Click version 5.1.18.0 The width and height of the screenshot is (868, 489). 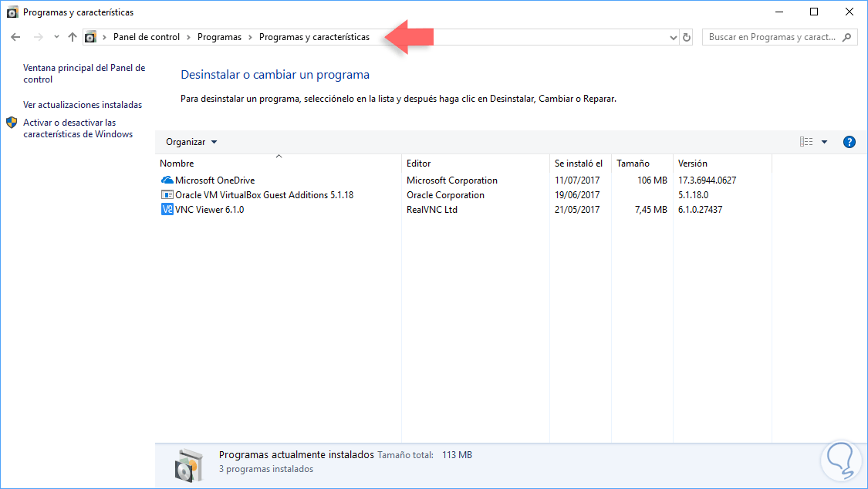693,194
